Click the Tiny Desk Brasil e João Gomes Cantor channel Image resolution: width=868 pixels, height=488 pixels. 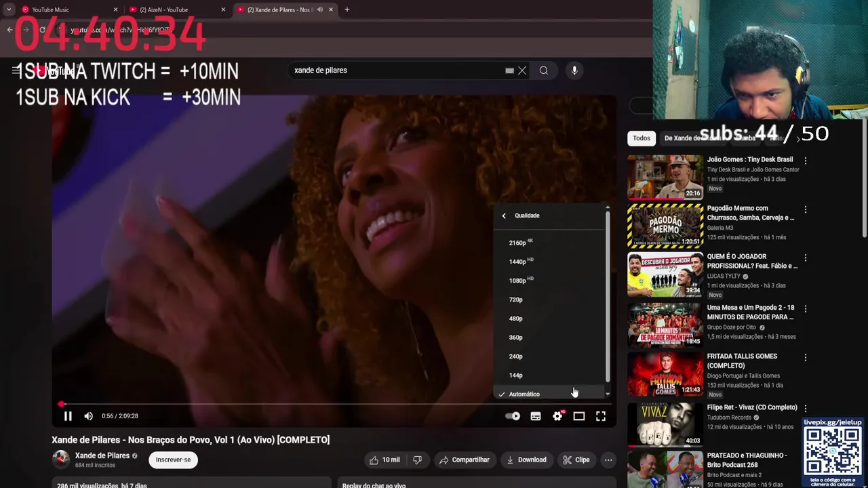click(753, 169)
